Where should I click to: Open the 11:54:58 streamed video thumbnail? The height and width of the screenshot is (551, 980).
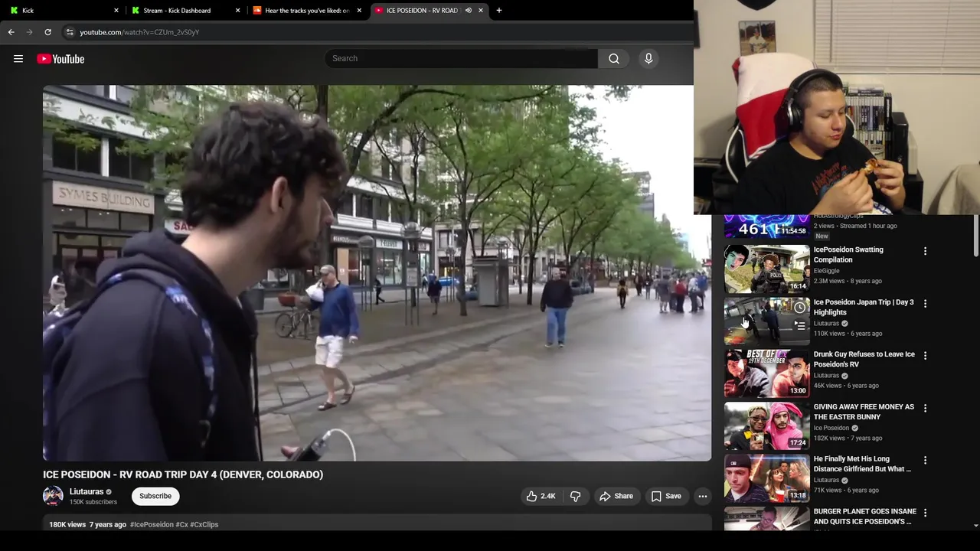click(x=766, y=227)
